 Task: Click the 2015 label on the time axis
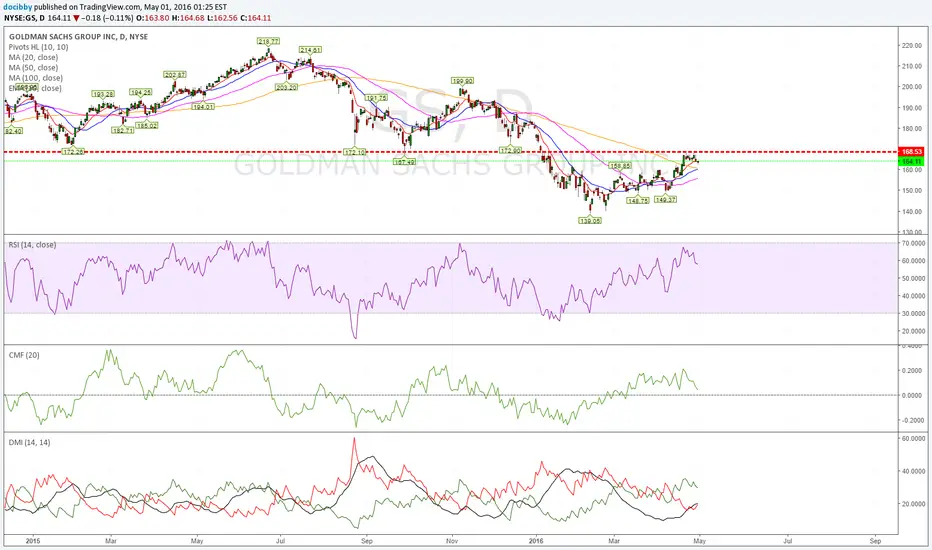[x=32, y=541]
